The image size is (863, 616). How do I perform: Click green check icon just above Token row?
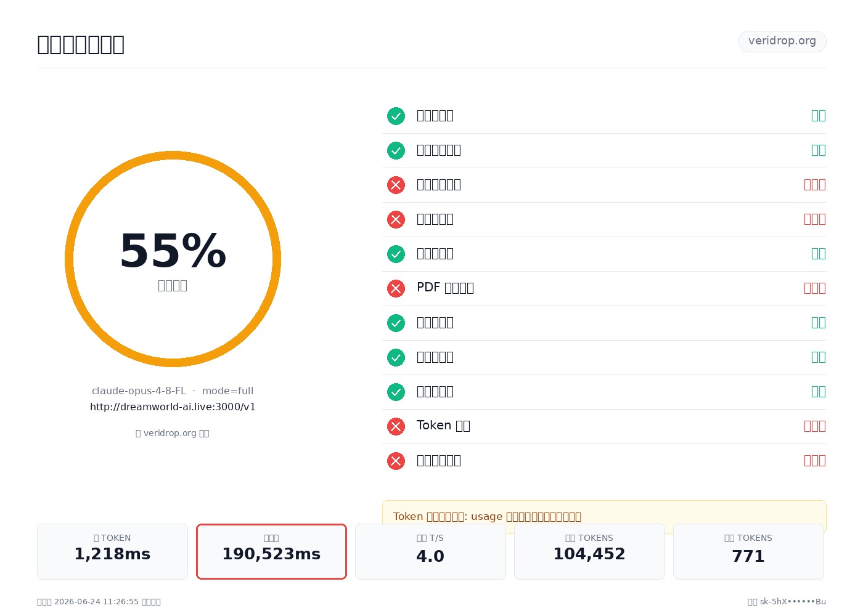click(396, 392)
